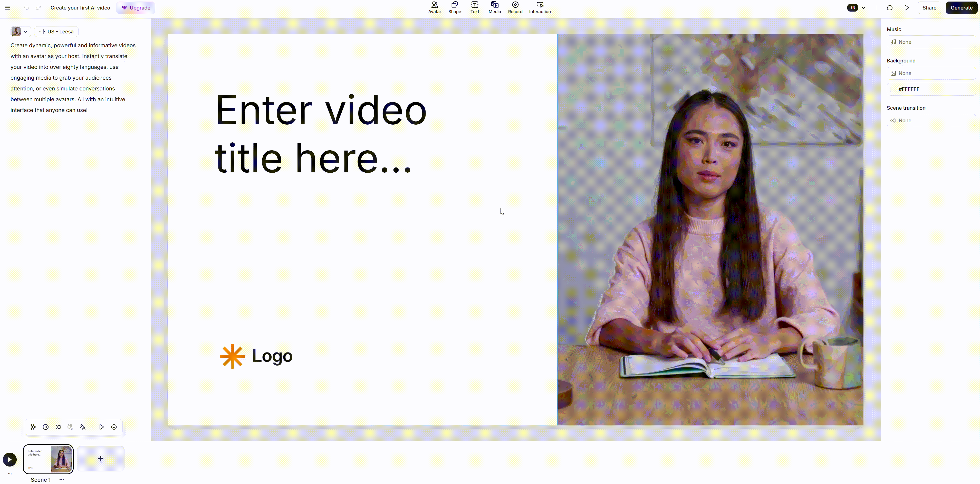Open the Background image None selector
The image size is (980, 484).
coord(931,73)
